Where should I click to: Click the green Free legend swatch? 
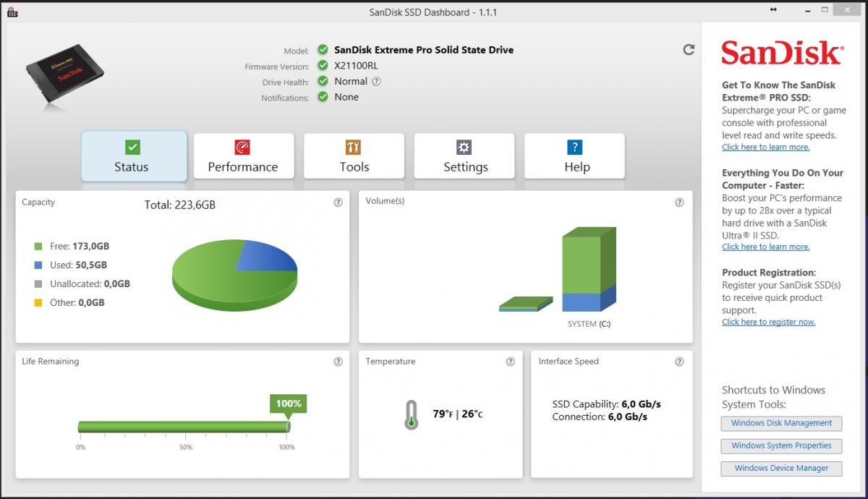pyautogui.click(x=38, y=247)
